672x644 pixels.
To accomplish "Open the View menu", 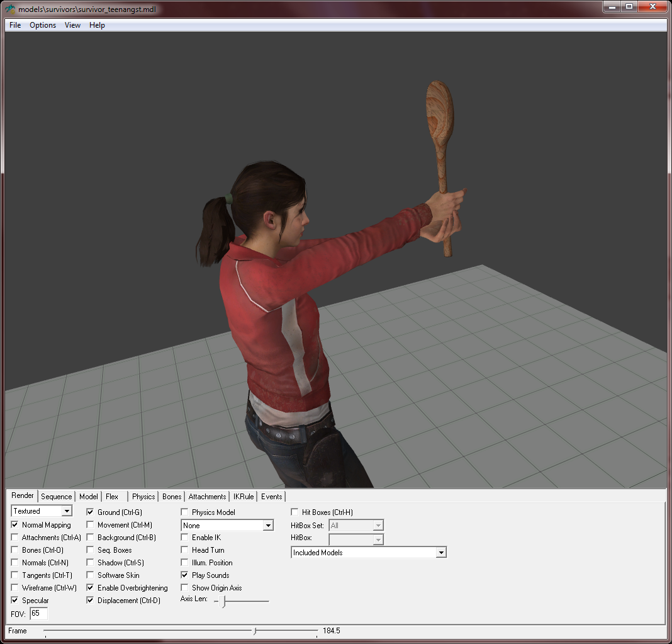I will point(72,25).
